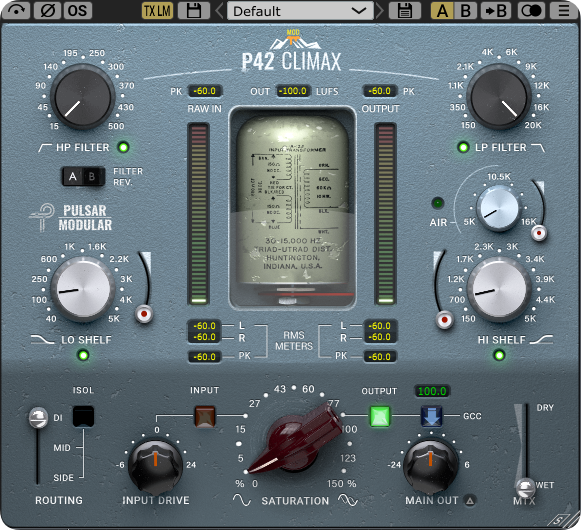Toggle the ISOL black button
This screenshot has height=530, width=581.
tap(83, 416)
